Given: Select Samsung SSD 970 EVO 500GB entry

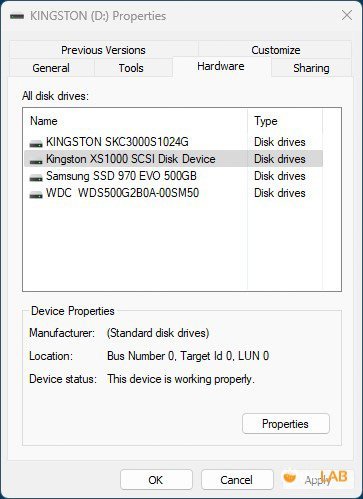Looking at the screenshot, I should tap(173, 176).
